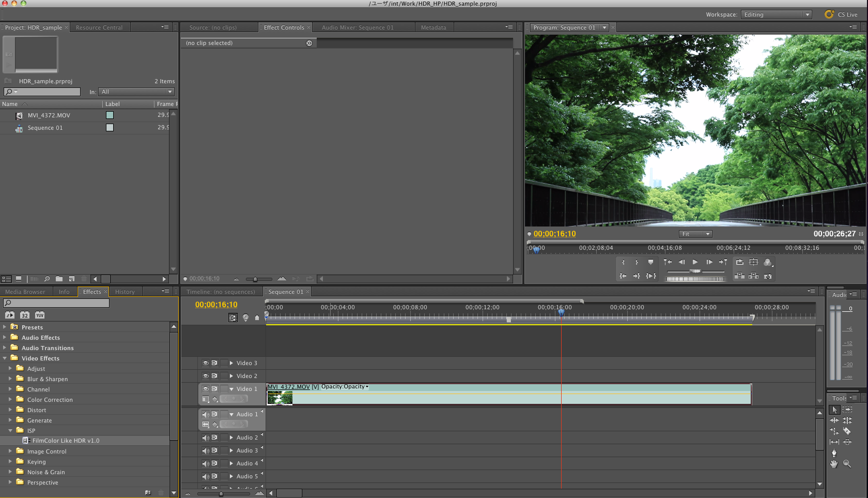868x498 pixels.
Task: Click Set In Point in Program monitor
Action: click(623, 262)
